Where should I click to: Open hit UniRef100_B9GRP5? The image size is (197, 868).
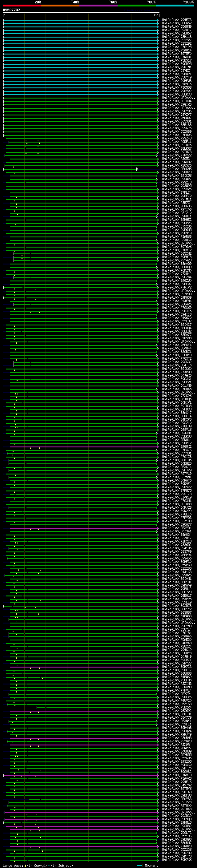(177, 64)
